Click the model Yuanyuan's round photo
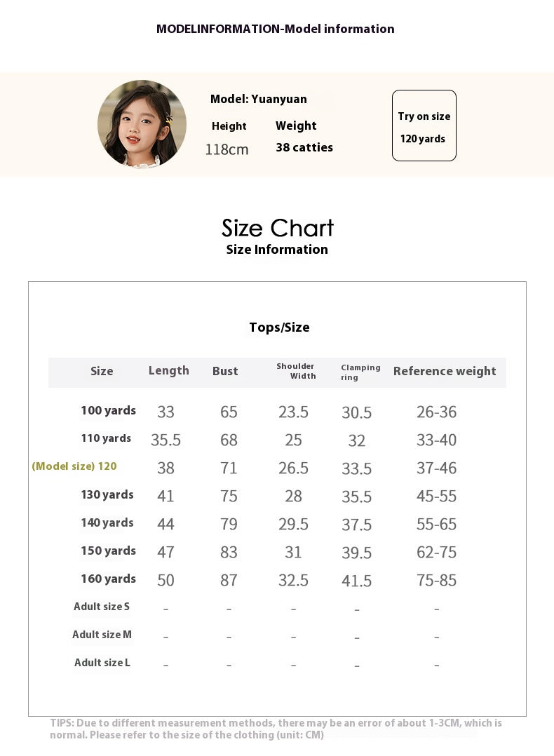554x756 pixels. [x=142, y=124]
